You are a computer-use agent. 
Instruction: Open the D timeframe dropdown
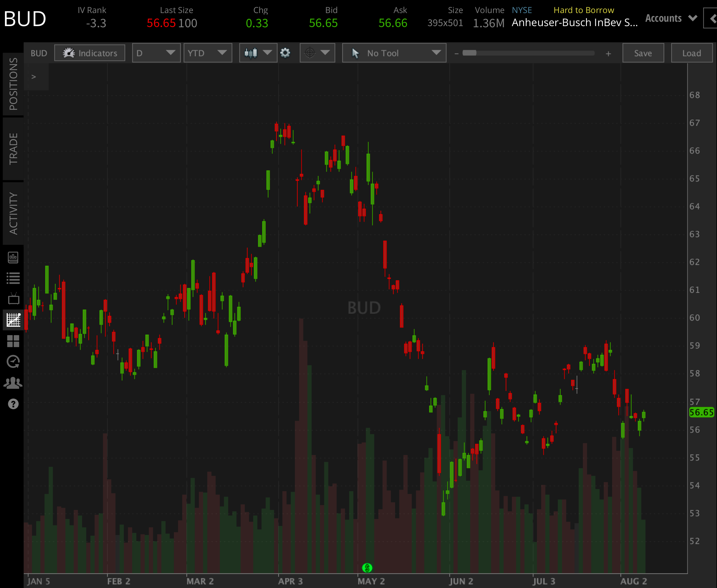click(x=156, y=53)
